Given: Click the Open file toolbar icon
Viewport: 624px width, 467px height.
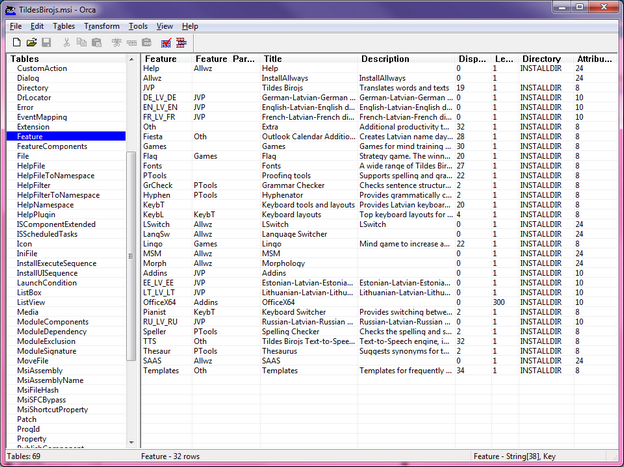Looking at the screenshot, I should tap(31, 42).
